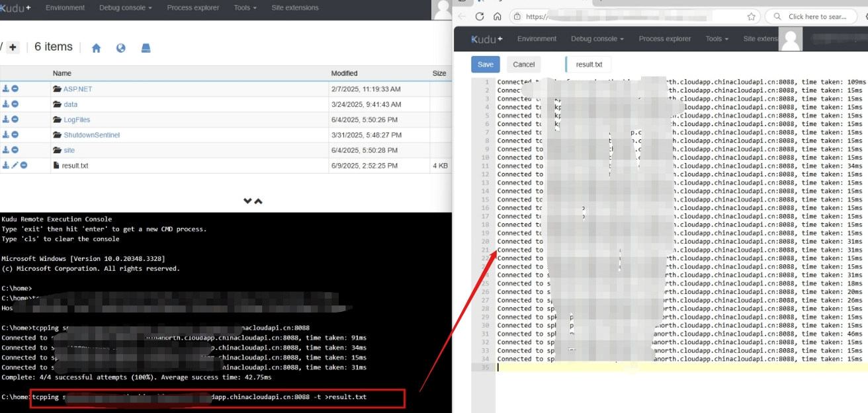Delete LogFiles using the minus icon

[x=14, y=120]
